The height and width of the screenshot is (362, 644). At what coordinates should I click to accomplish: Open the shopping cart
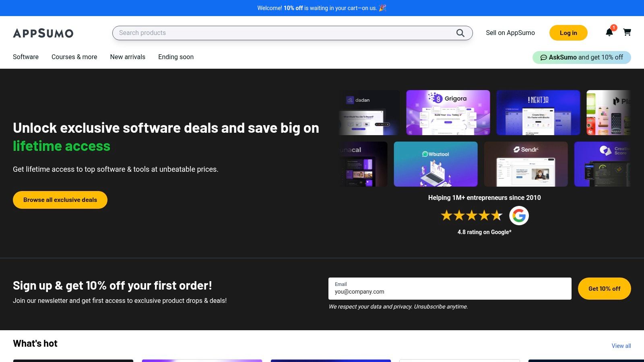[627, 32]
